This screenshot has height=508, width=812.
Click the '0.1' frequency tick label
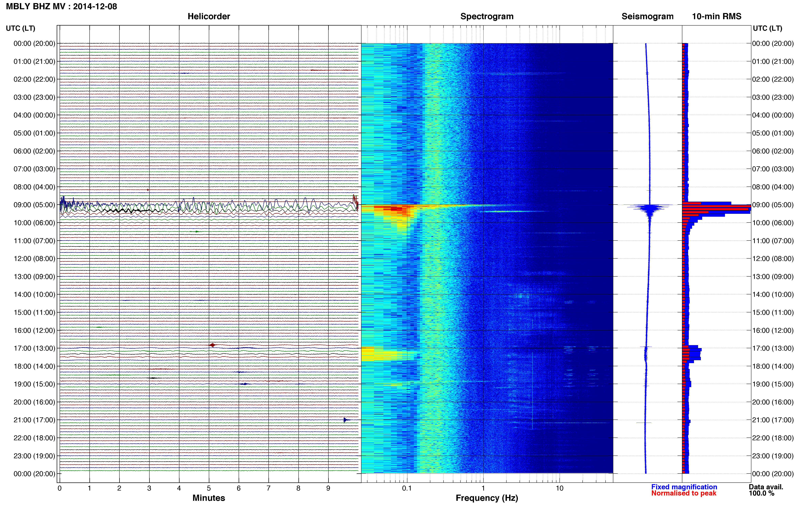click(x=407, y=488)
